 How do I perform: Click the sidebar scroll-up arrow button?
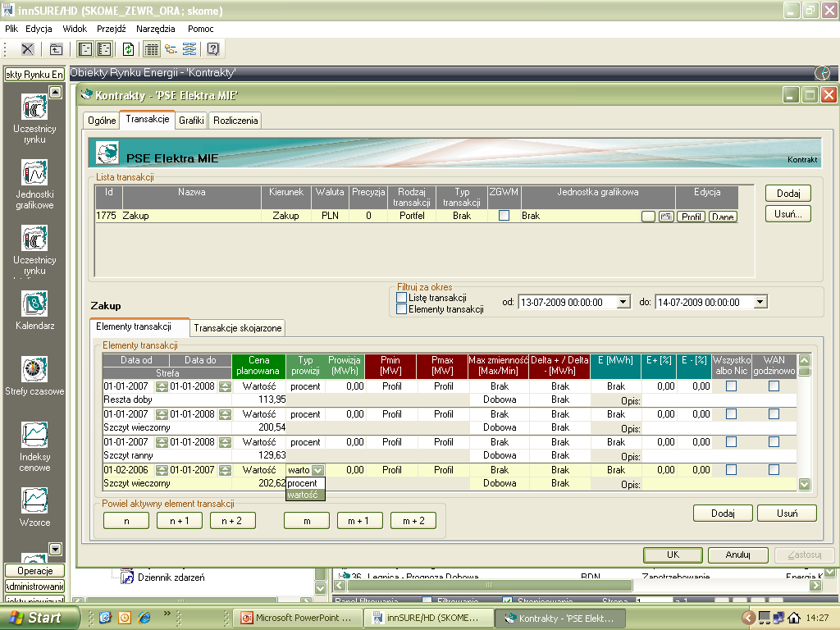tap(55, 92)
